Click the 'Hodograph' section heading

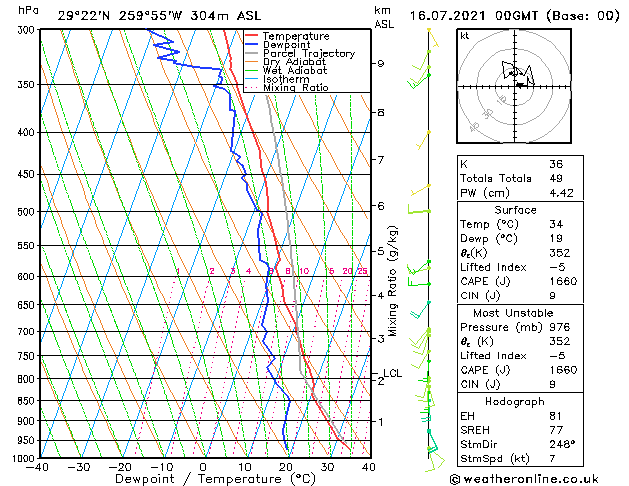click(515, 402)
